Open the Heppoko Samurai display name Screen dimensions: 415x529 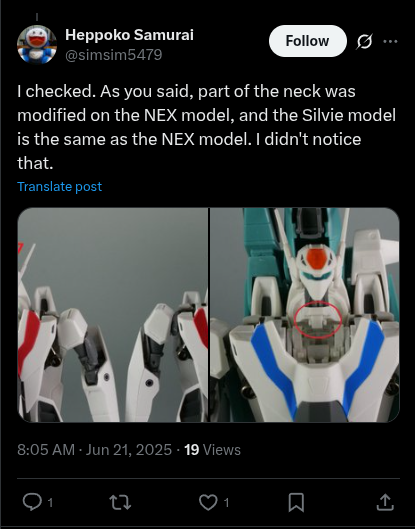(129, 35)
